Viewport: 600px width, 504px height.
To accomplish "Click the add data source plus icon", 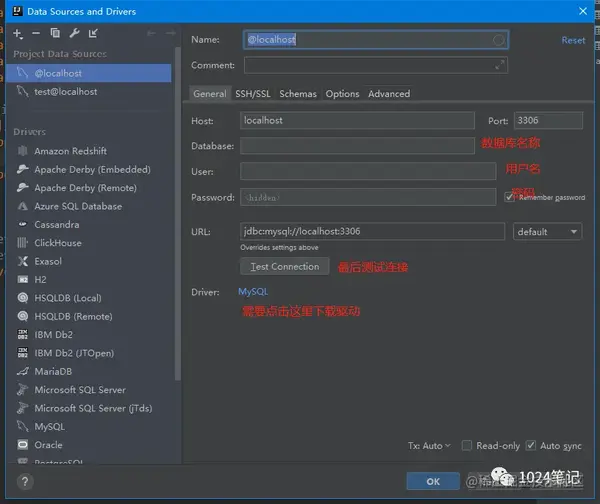I will click(x=18, y=34).
